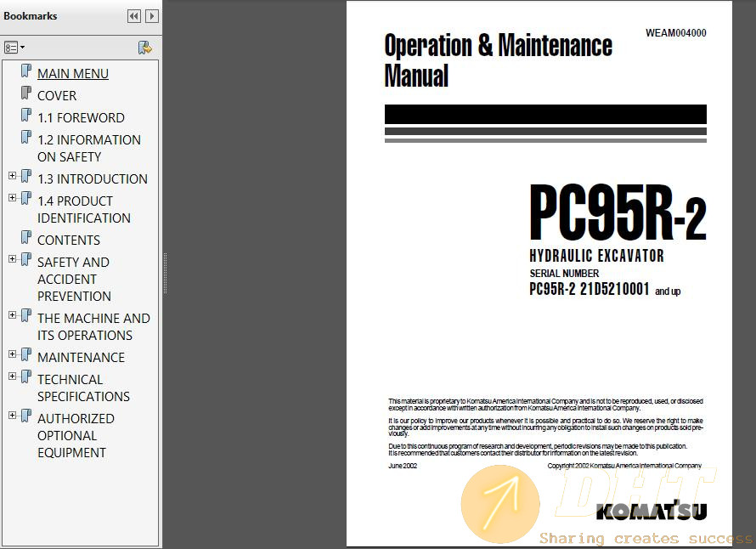Viewport: 756px width, 549px height.
Task: Click the bookmark icon beside MAIN MENU
Action: pyautogui.click(x=26, y=71)
